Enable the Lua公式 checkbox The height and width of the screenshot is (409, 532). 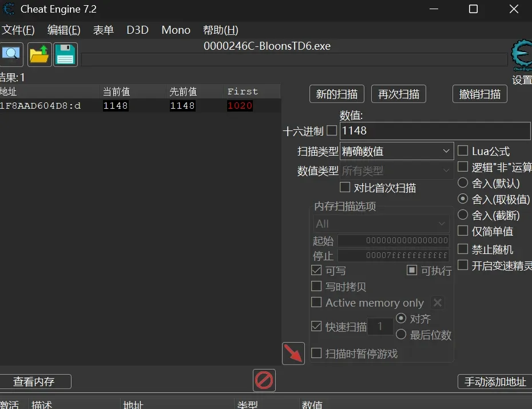tap(463, 150)
